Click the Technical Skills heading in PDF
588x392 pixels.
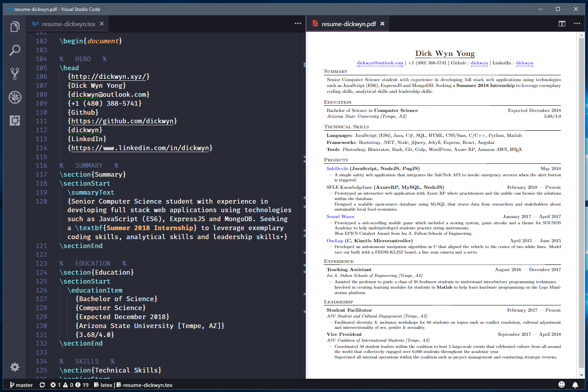[x=346, y=127]
